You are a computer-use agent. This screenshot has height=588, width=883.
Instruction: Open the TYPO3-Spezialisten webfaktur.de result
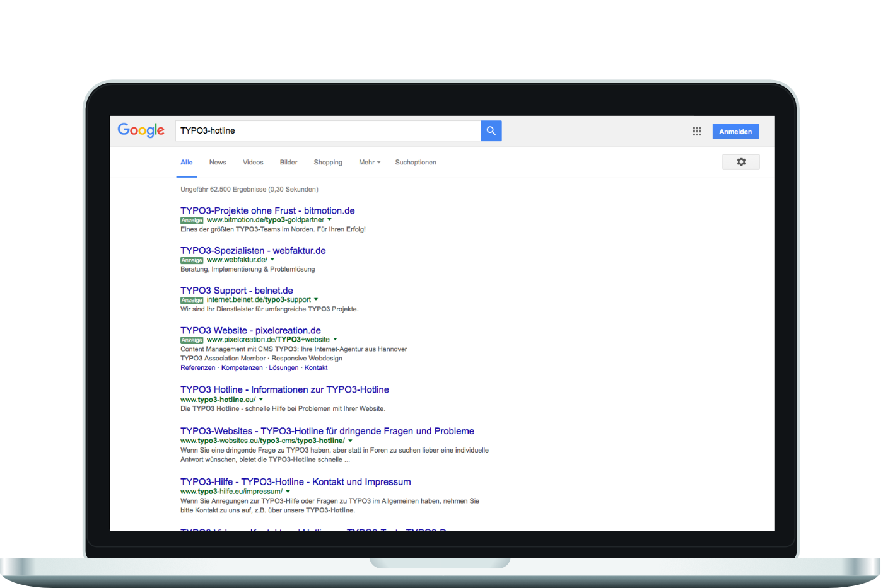pos(253,251)
